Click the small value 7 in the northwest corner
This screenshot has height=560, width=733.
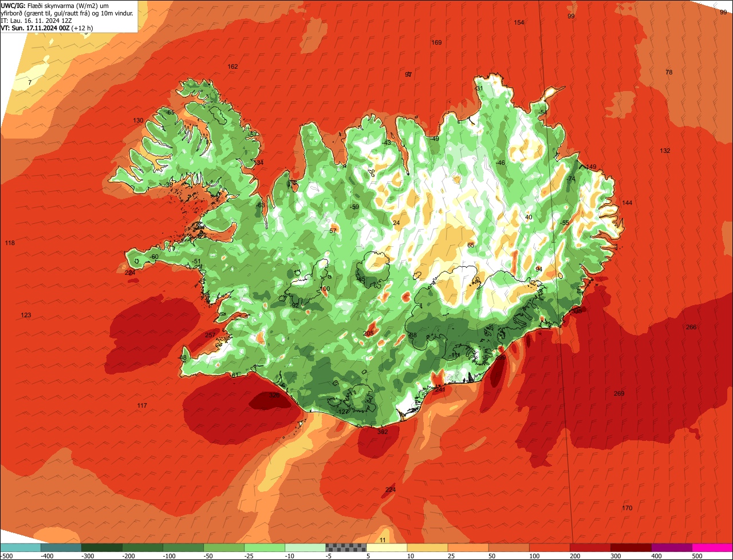[30, 82]
